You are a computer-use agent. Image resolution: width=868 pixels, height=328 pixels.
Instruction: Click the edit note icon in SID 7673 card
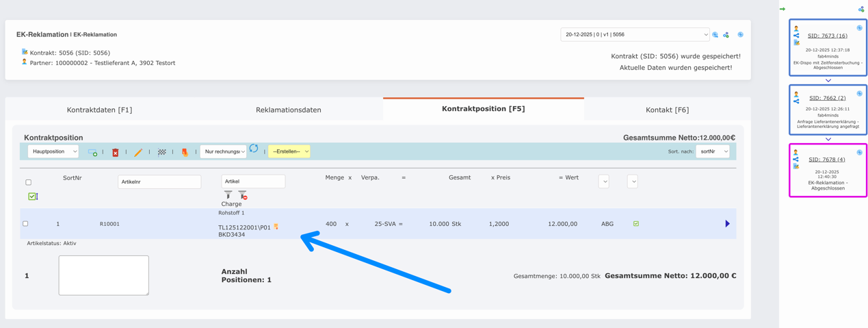796,42
